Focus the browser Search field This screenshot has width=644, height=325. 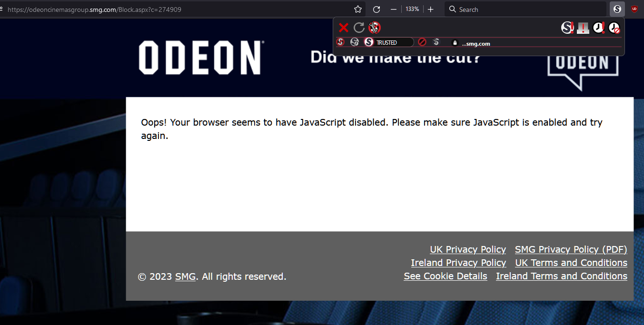point(525,10)
